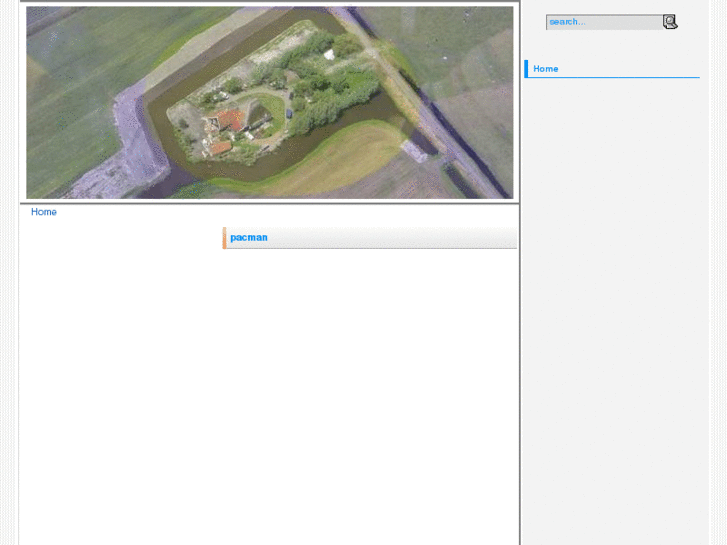
Task: Click the search magnifier icon
Action: click(670, 22)
